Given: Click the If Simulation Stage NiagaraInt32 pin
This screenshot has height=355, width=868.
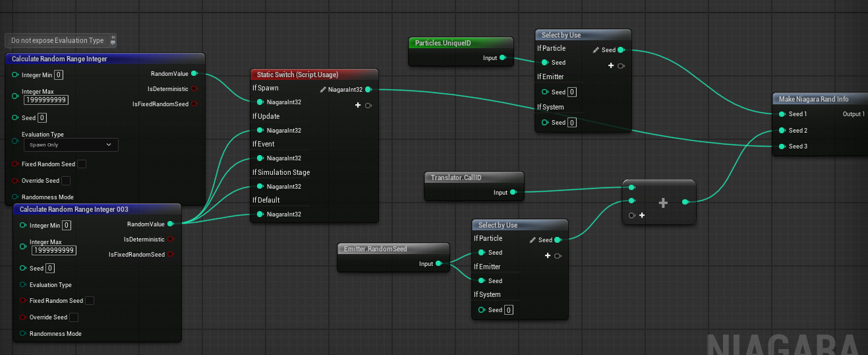Looking at the screenshot, I should click(260, 186).
